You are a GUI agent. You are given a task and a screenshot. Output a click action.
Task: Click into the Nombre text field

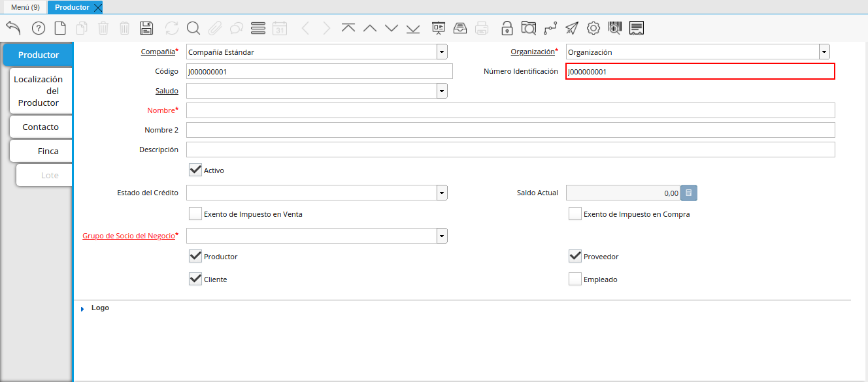tap(510, 110)
